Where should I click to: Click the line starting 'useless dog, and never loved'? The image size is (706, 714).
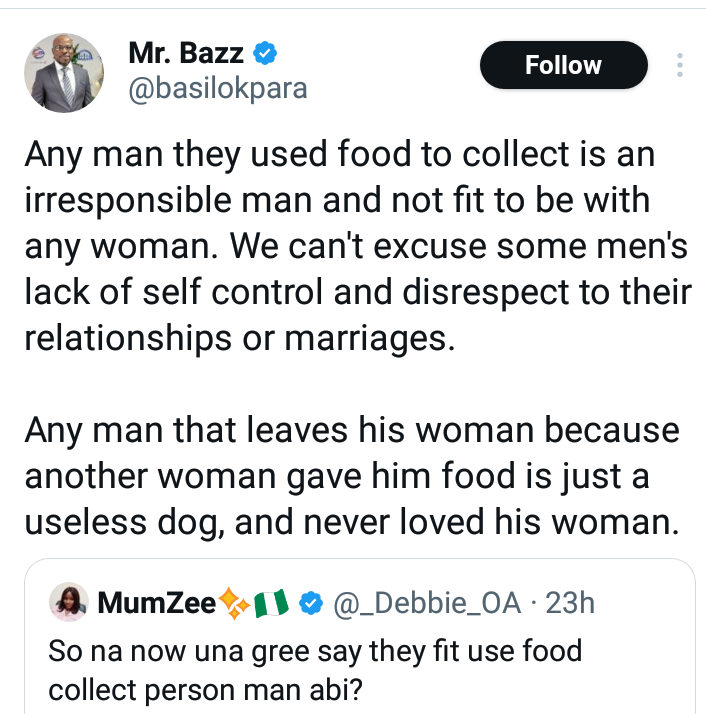(346, 523)
